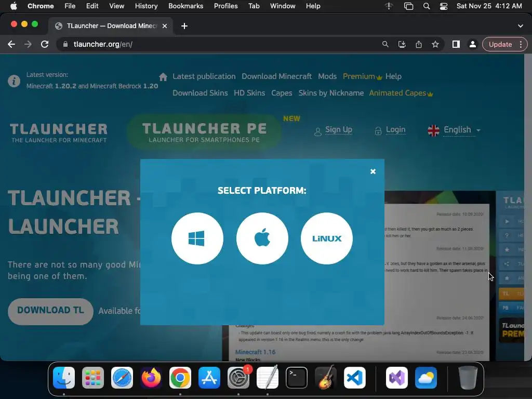Click the latest version info icon

click(x=14, y=81)
